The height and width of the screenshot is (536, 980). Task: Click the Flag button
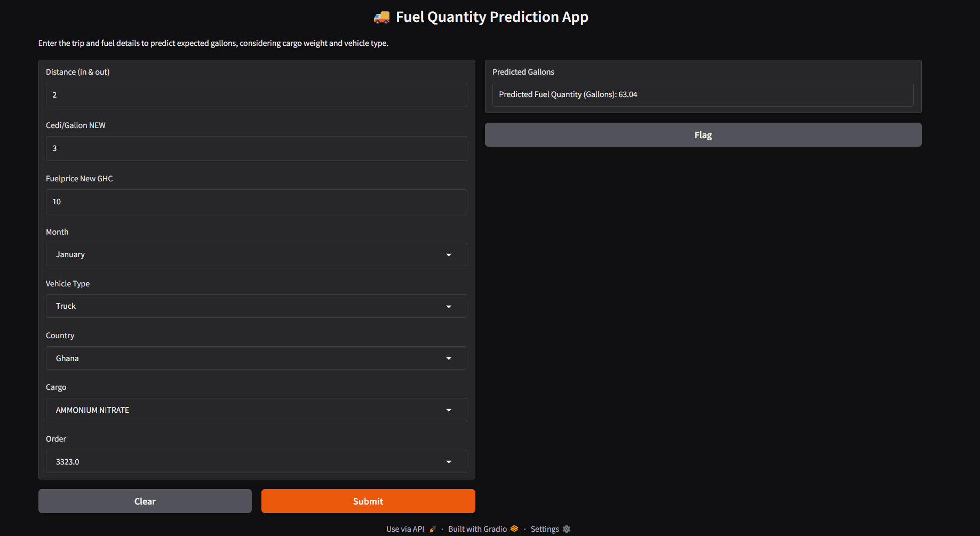coord(703,135)
